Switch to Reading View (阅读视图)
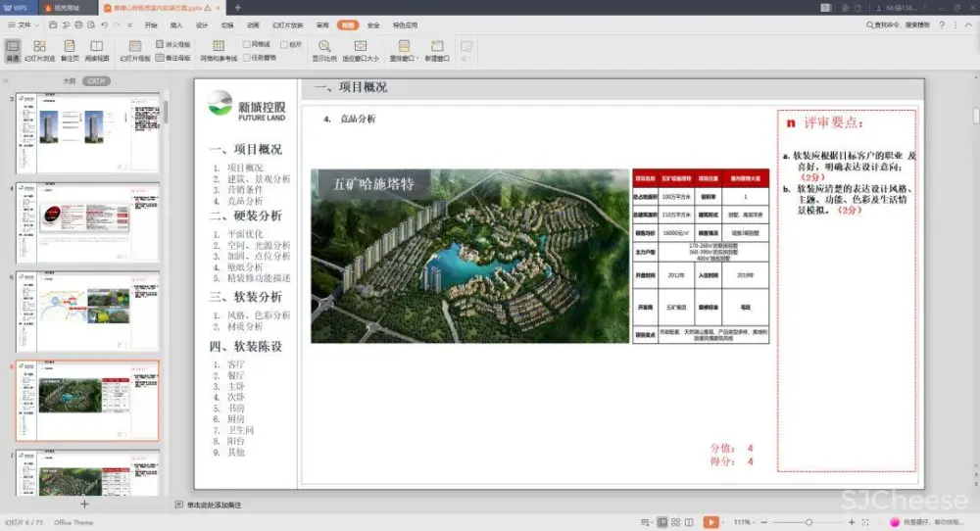The image size is (980, 531). point(96,50)
